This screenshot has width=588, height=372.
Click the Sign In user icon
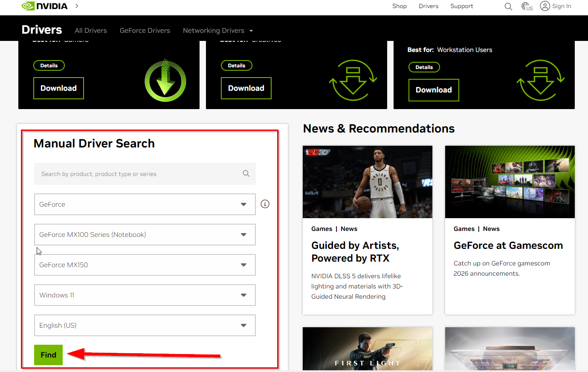coord(545,6)
